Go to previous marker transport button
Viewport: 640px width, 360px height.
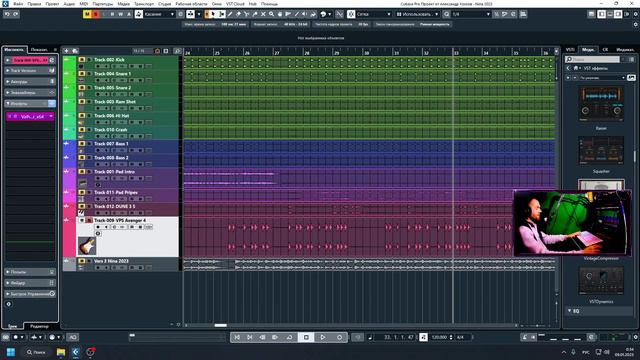coord(237,337)
